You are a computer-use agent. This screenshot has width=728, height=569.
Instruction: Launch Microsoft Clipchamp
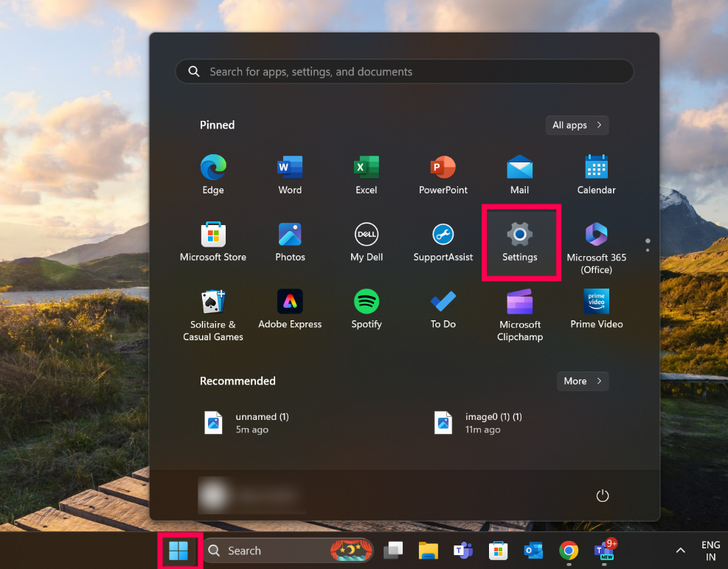519,315
